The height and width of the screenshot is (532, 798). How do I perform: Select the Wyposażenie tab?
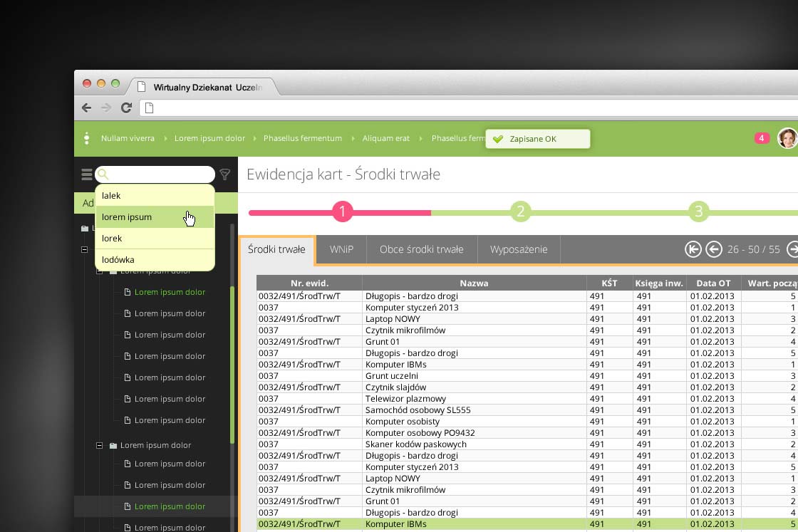coord(519,249)
